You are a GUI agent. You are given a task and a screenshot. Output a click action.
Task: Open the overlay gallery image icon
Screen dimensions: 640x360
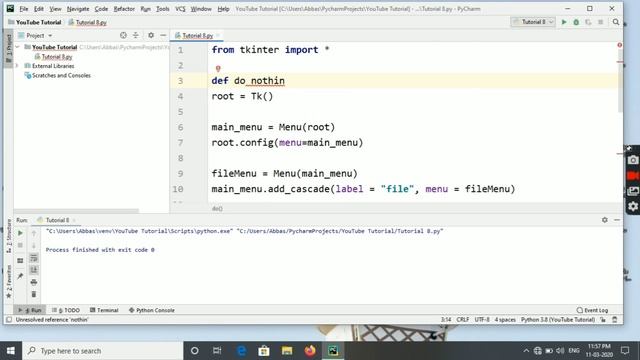[x=633, y=191]
